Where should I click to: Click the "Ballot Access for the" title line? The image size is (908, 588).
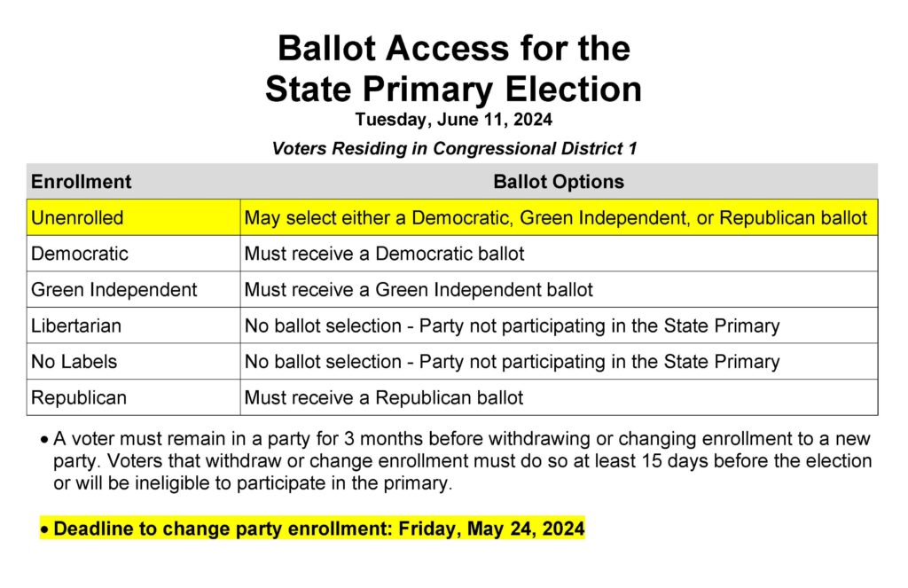click(453, 48)
